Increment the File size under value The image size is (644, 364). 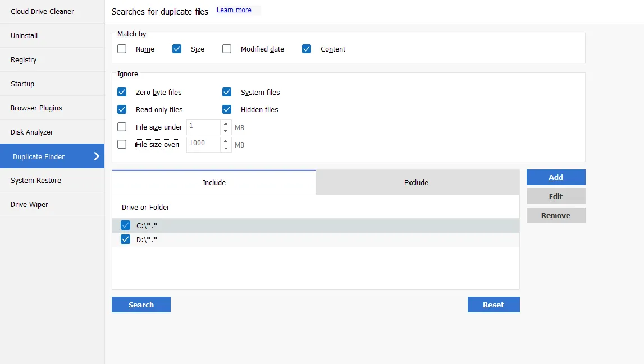(x=226, y=124)
